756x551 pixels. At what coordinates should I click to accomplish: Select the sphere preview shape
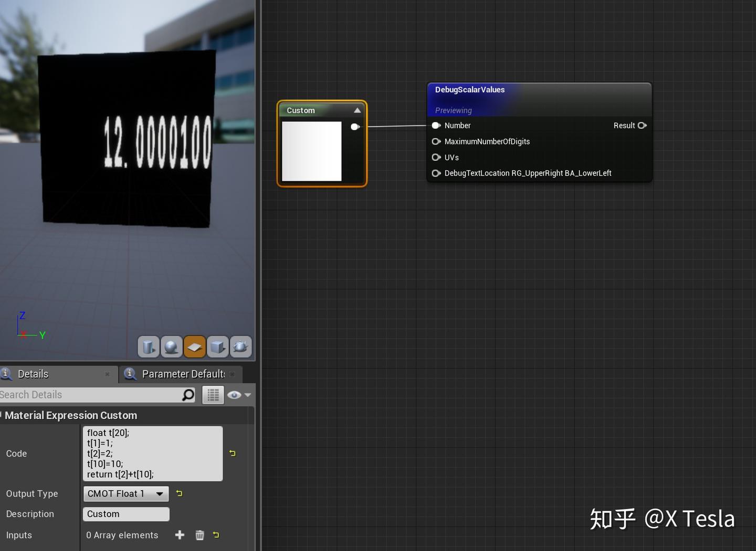click(x=171, y=347)
